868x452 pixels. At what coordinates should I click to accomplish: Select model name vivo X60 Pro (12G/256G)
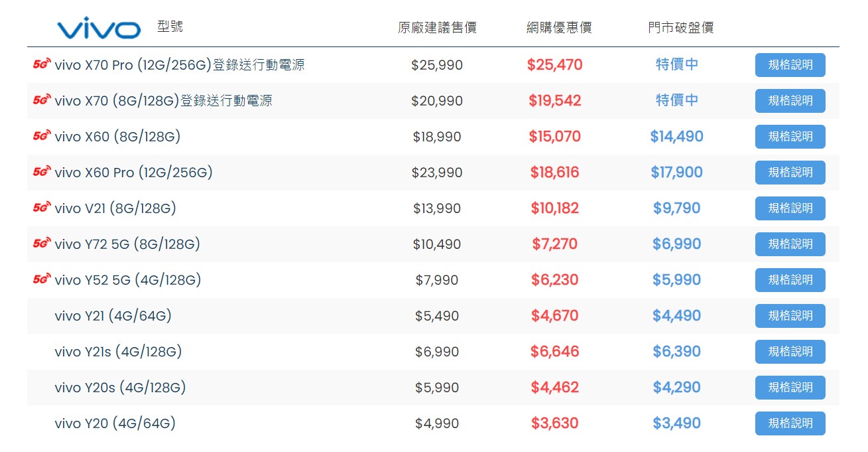point(133,173)
